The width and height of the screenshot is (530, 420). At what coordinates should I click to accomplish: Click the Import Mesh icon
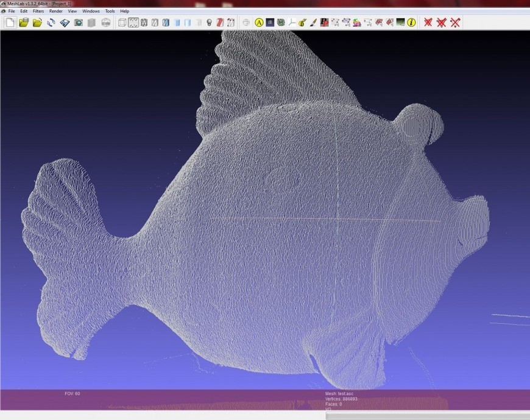tap(37, 23)
